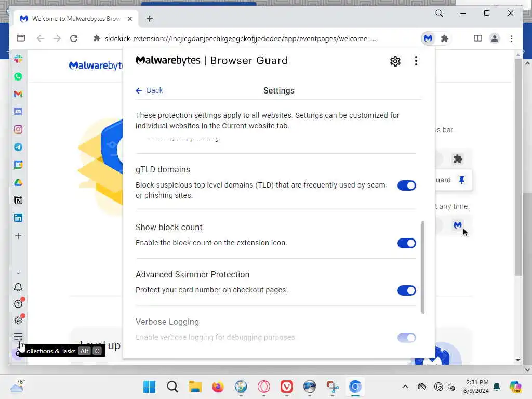Open the browser profile avatar
Viewport: 532px width, 399px height.
[495, 38]
